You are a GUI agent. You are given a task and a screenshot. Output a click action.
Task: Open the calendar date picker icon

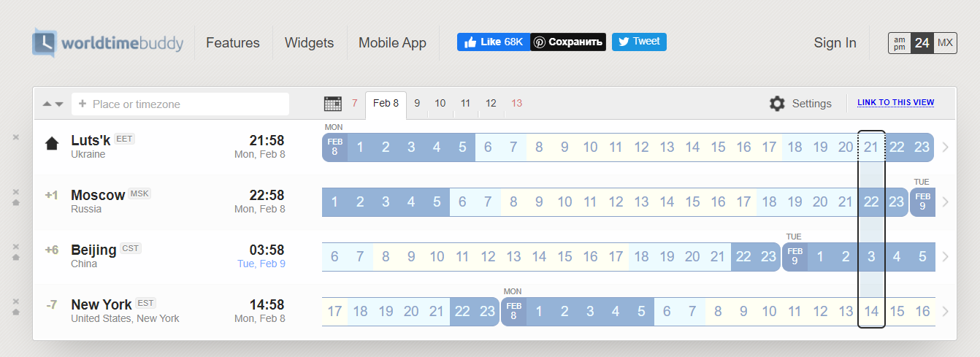332,104
